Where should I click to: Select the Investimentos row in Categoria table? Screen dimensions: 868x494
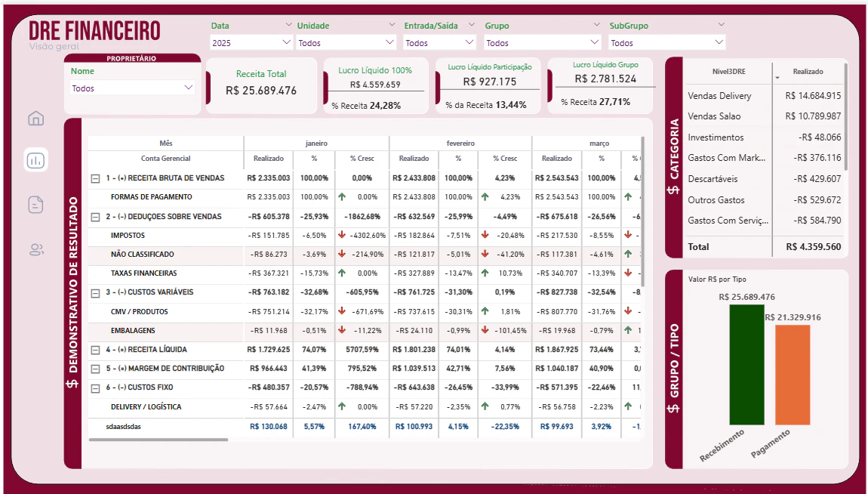tap(764, 137)
